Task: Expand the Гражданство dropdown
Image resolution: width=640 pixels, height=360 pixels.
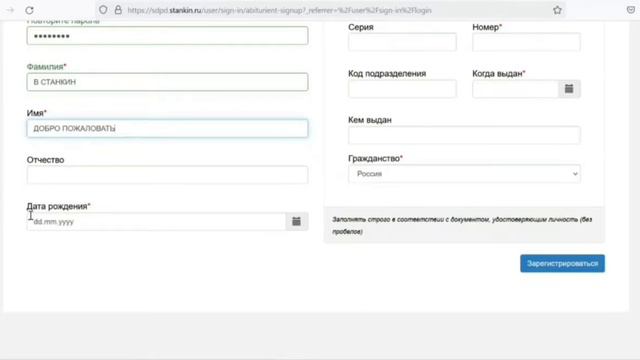Action: (x=464, y=173)
